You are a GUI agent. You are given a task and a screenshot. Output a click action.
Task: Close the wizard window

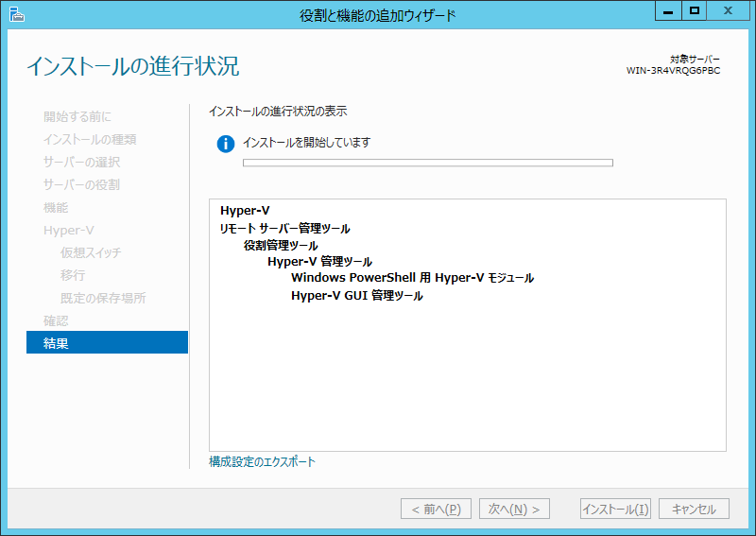pos(728,10)
